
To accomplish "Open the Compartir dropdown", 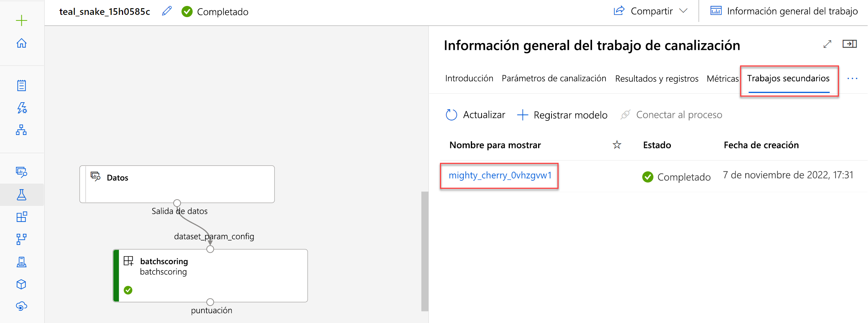I will tap(650, 11).
